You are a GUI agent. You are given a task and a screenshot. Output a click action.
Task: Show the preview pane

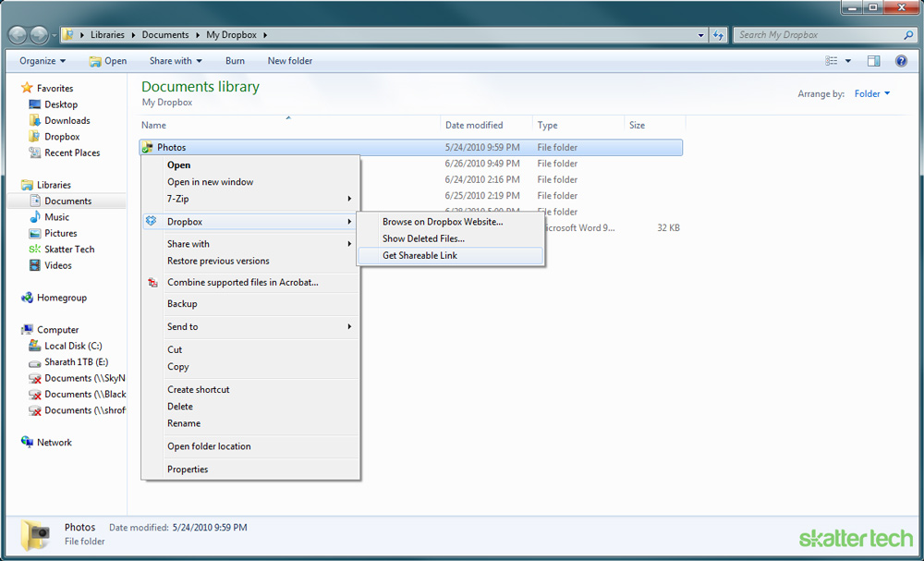tap(872, 61)
